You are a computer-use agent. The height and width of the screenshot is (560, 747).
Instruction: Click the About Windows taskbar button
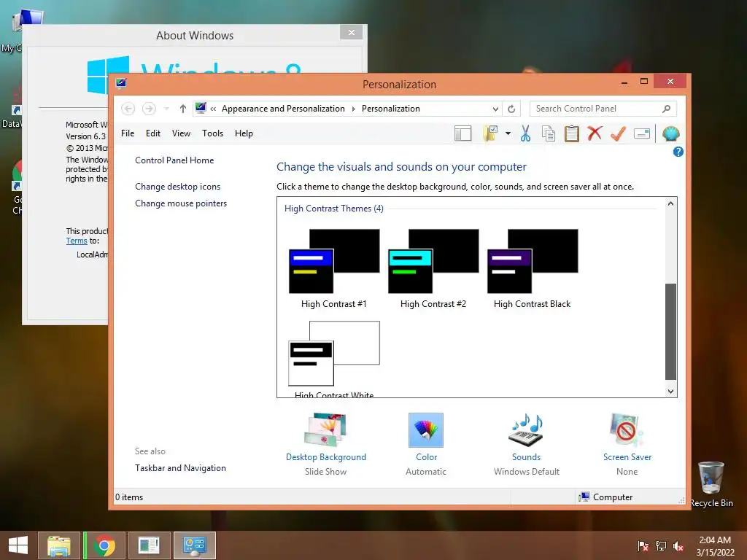click(149, 545)
